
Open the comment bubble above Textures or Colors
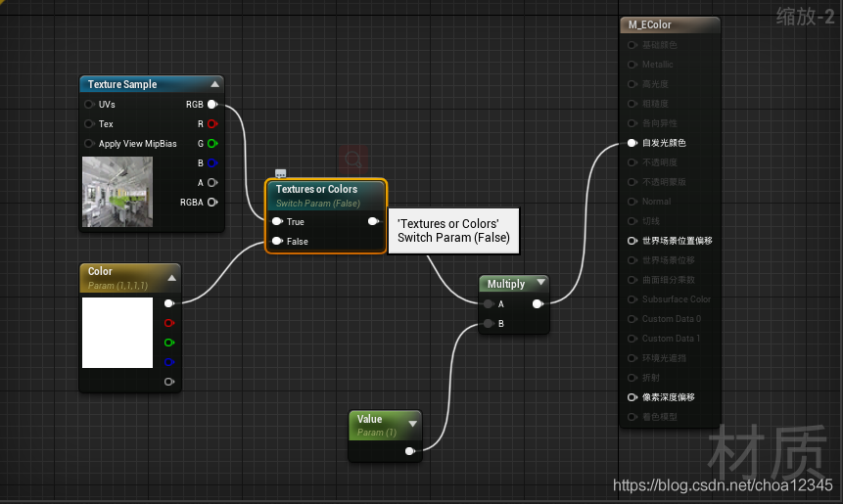281,173
